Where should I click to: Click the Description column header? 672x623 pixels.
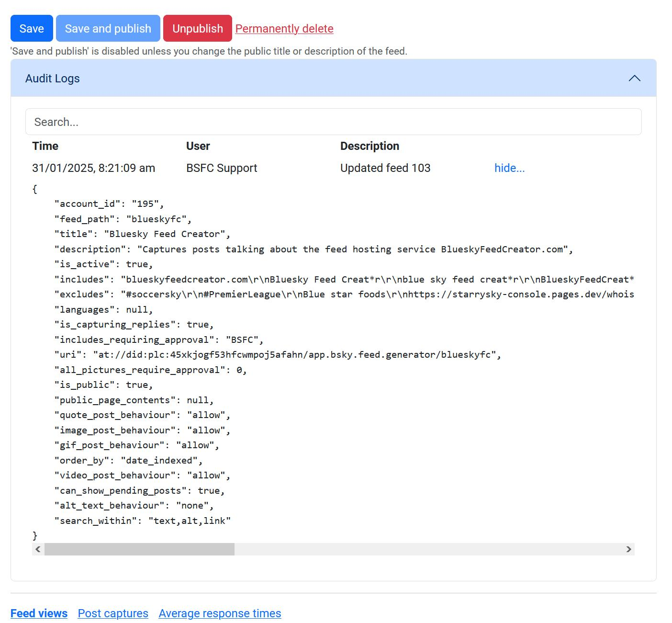(370, 146)
